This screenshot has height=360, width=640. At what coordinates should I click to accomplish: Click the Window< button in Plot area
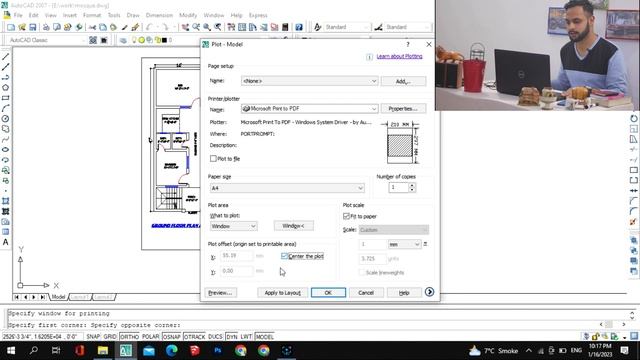293,226
